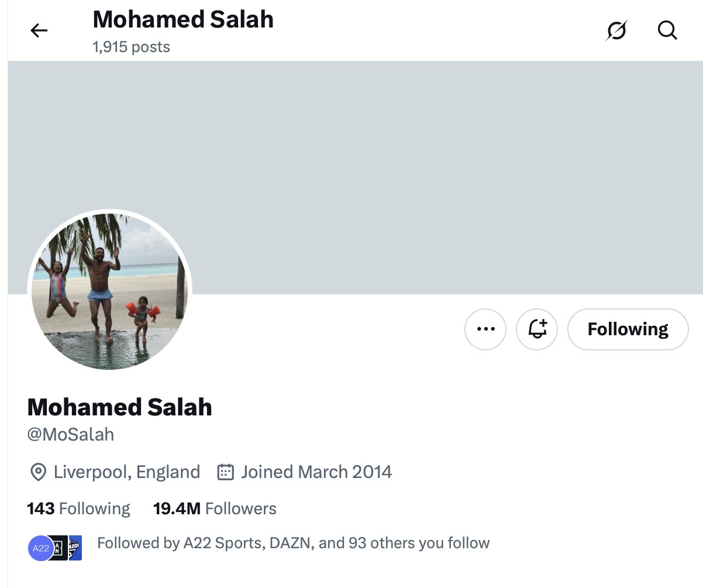
Task: Go back using the left arrow
Action: click(39, 30)
